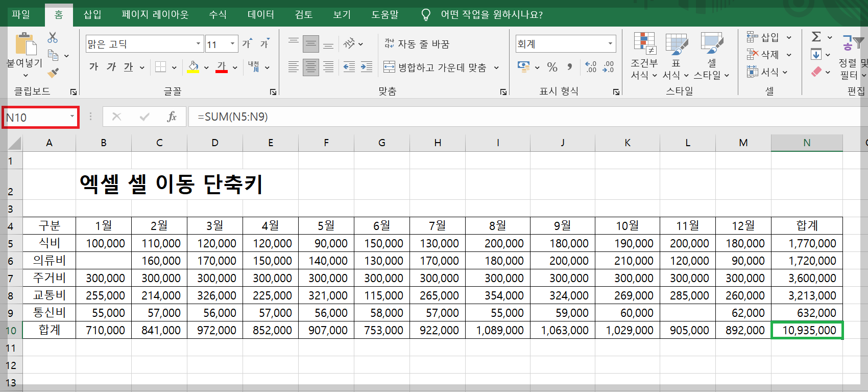Toggle center horizontal alignment

pyautogui.click(x=310, y=67)
